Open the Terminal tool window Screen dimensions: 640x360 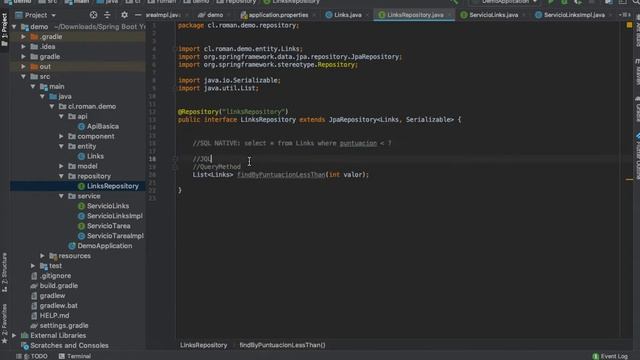tap(75, 356)
